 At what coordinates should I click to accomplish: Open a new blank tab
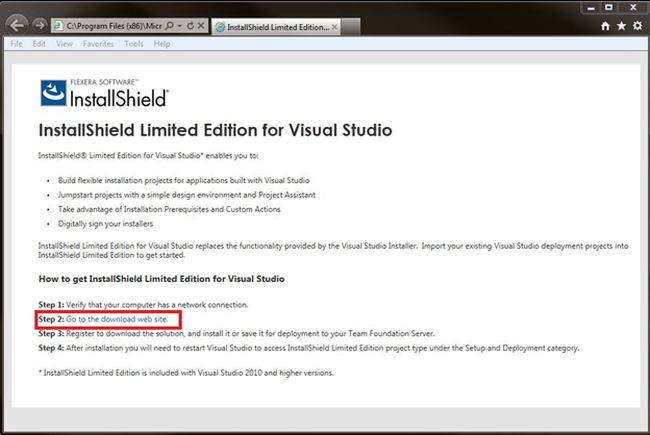[351, 27]
